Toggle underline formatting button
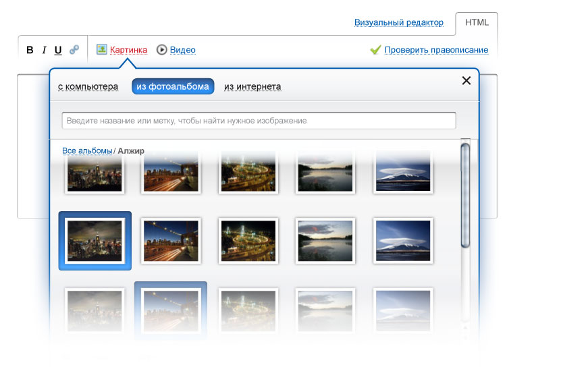The image size is (588, 367). coord(58,50)
